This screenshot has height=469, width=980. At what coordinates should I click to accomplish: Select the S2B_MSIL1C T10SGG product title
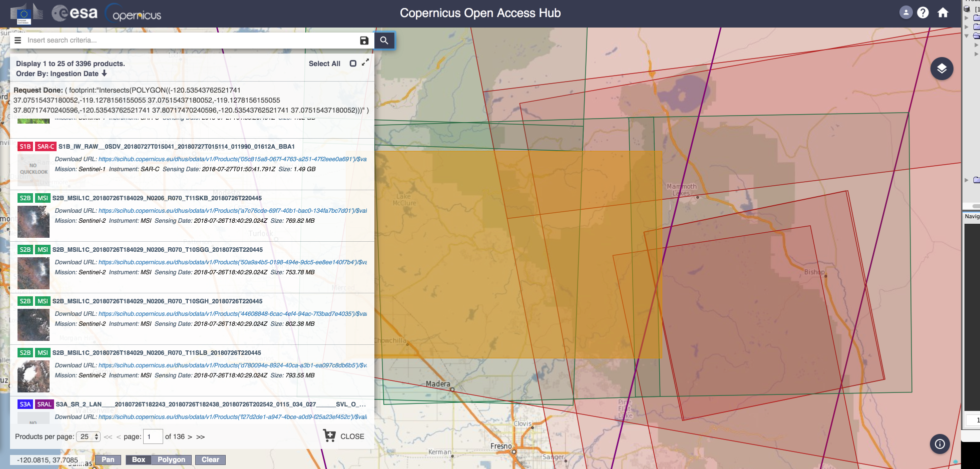tap(158, 250)
